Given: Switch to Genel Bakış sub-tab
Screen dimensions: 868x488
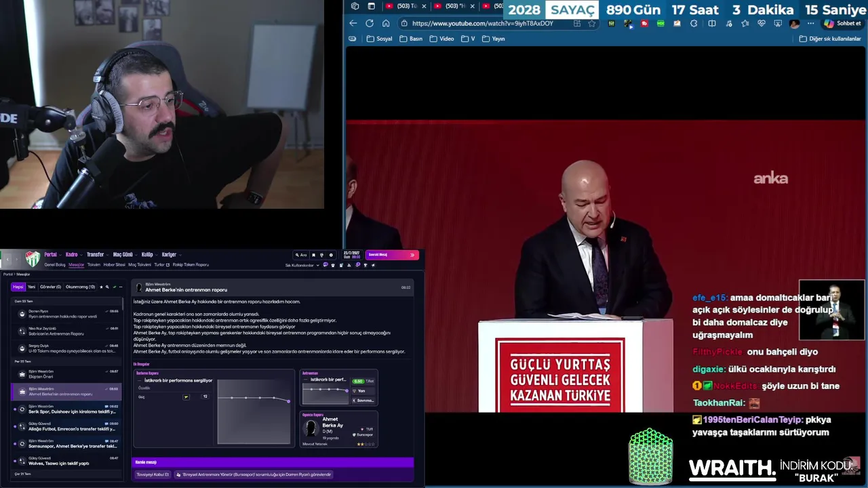Looking at the screenshot, I should 55,265.
